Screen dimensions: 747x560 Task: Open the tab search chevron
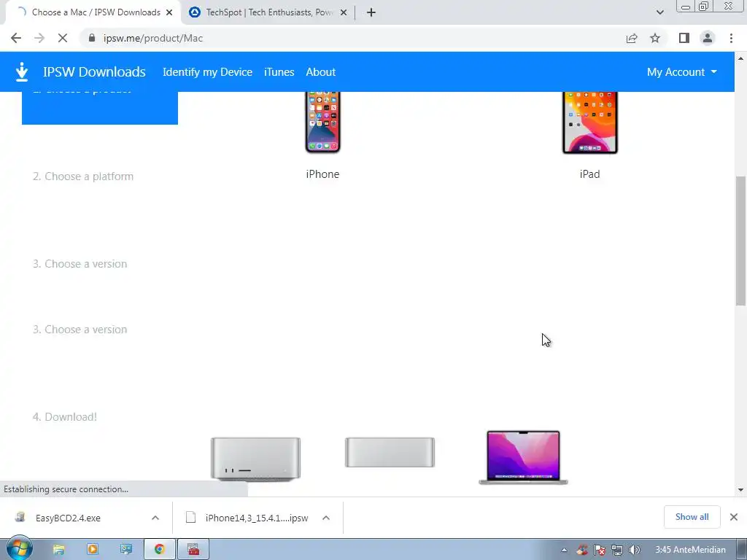(659, 12)
